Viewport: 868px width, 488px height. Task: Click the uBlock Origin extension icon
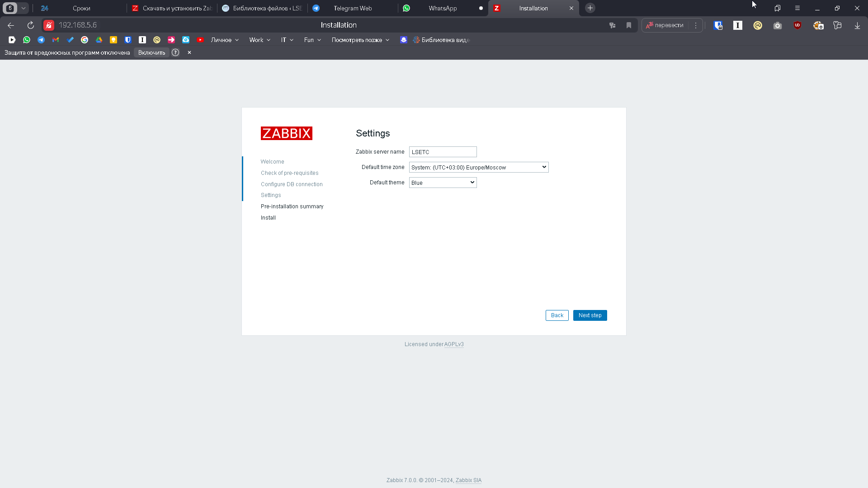click(797, 25)
